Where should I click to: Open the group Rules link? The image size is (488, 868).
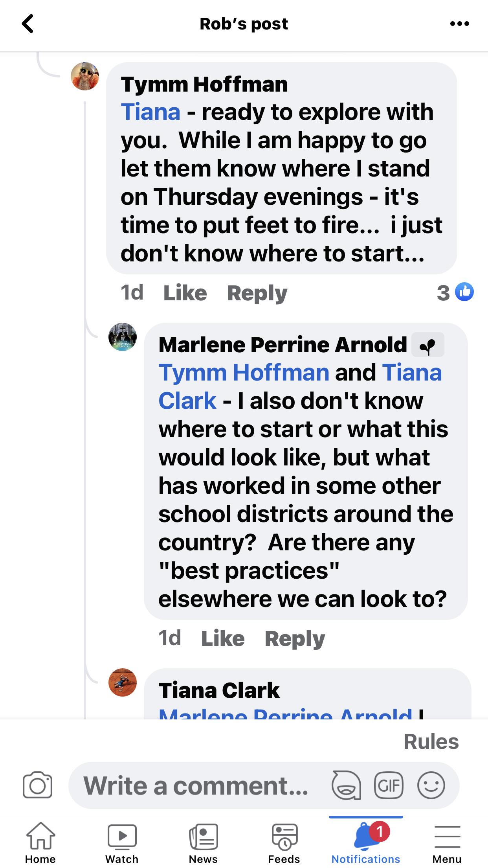pos(431,742)
